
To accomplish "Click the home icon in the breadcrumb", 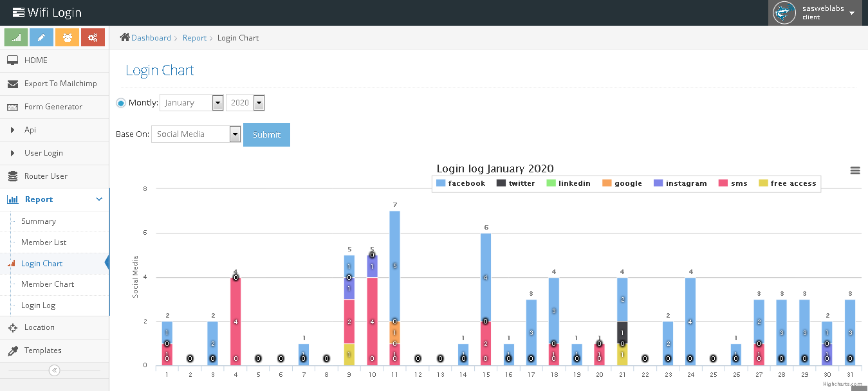I will 125,38.
